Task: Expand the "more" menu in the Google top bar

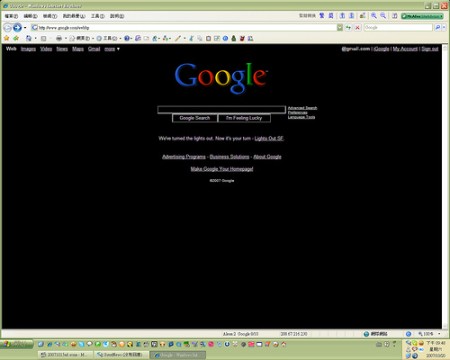Action: [112, 49]
